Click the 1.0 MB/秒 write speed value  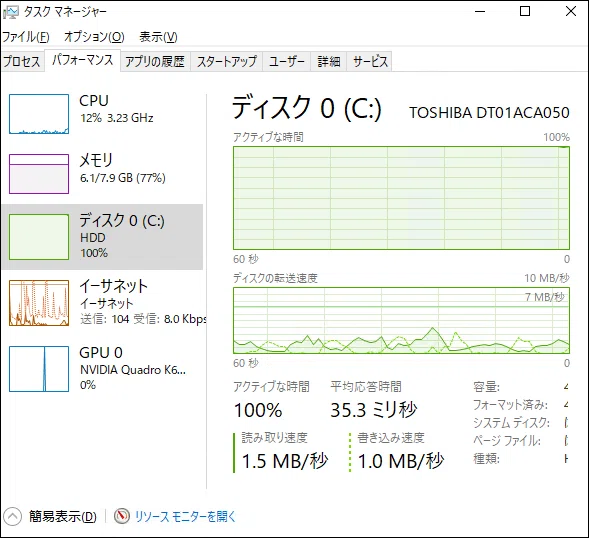tap(401, 461)
